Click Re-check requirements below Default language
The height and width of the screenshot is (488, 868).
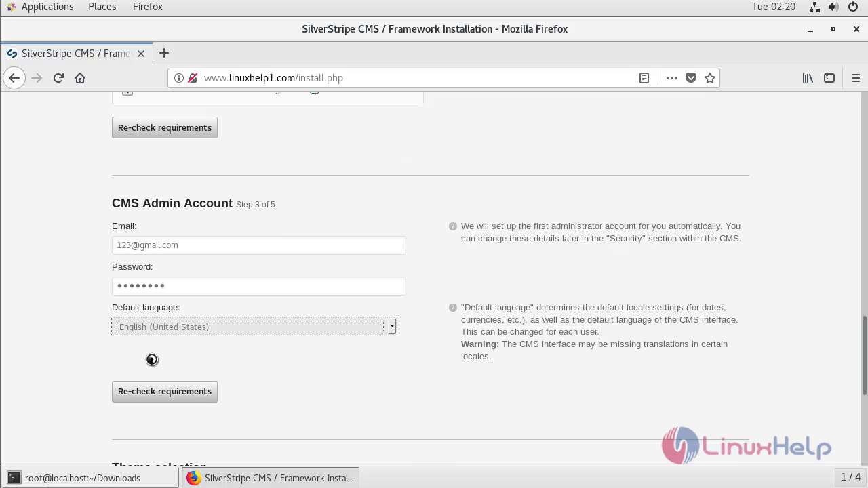(165, 391)
